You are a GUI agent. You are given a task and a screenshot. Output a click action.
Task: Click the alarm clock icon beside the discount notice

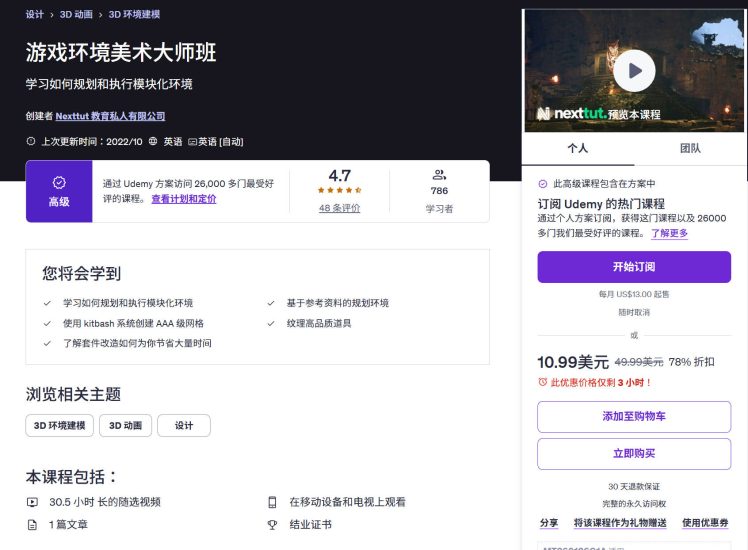coord(543,382)
